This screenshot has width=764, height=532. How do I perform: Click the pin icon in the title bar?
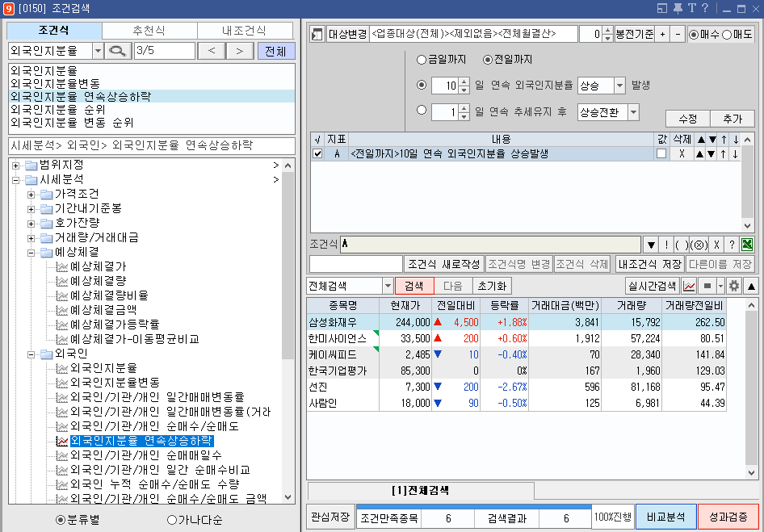pos(678,7)
